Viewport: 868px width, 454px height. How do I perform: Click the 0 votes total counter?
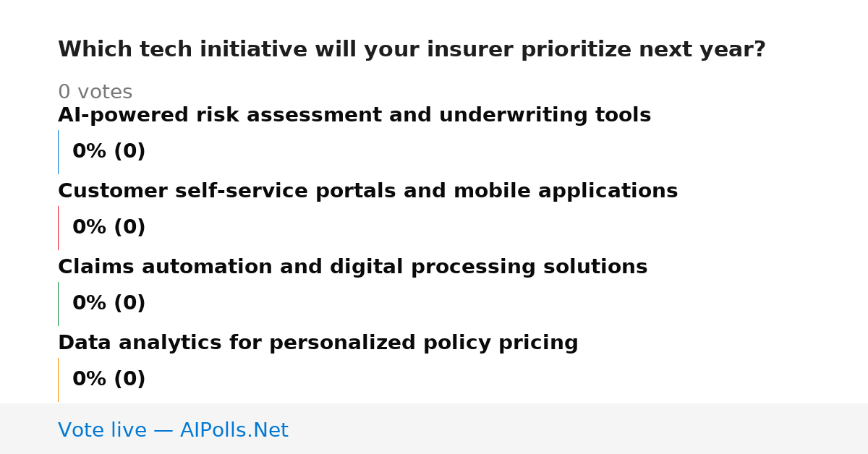[x=95, y=93]
